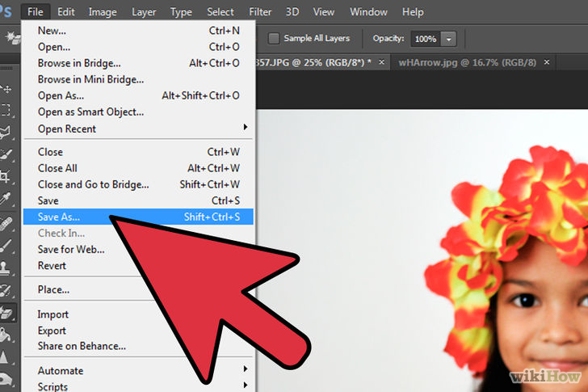
Task: Select the Lasso tool
Action: [x=6, y=132]
